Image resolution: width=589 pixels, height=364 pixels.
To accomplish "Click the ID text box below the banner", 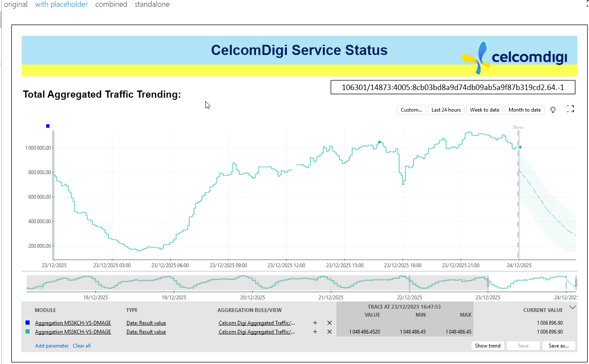I will point(452,88).
